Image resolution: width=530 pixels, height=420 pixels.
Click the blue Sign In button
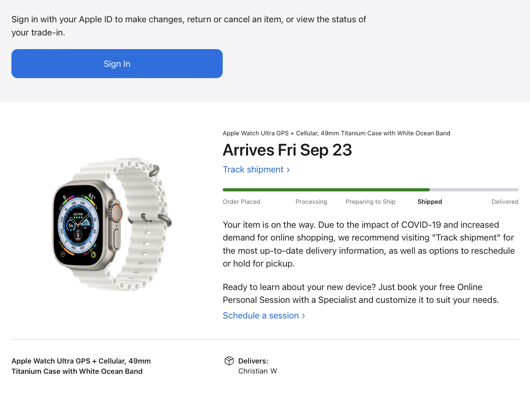tap(117, 64)
